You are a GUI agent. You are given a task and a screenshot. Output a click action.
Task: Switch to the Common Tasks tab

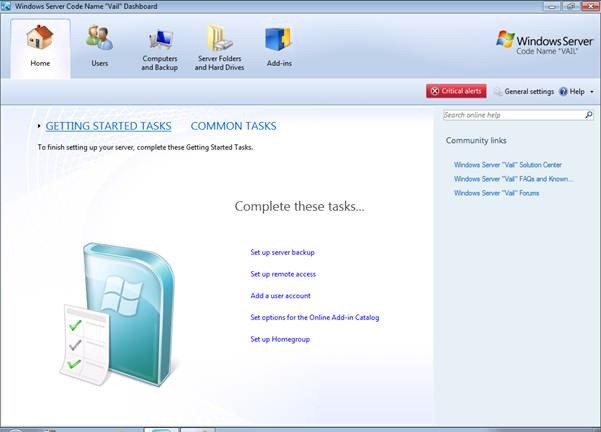pos(233,126)
